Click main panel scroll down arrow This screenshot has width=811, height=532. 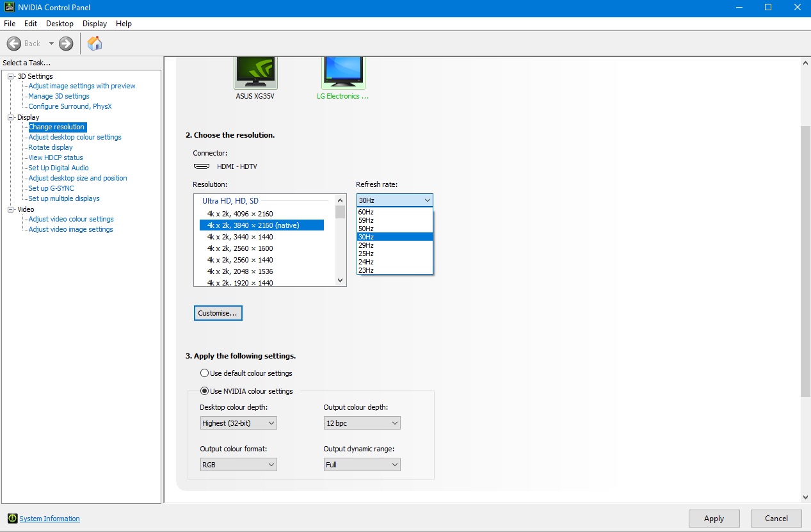point(805,497)
